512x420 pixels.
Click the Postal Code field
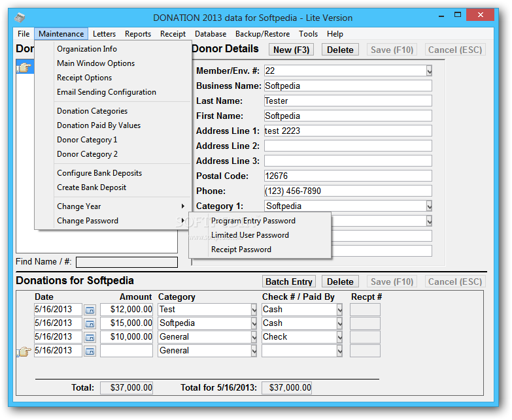[348, 176]
